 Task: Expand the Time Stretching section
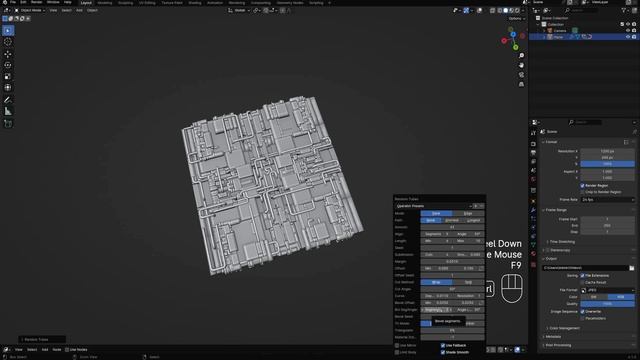point(561,242)
